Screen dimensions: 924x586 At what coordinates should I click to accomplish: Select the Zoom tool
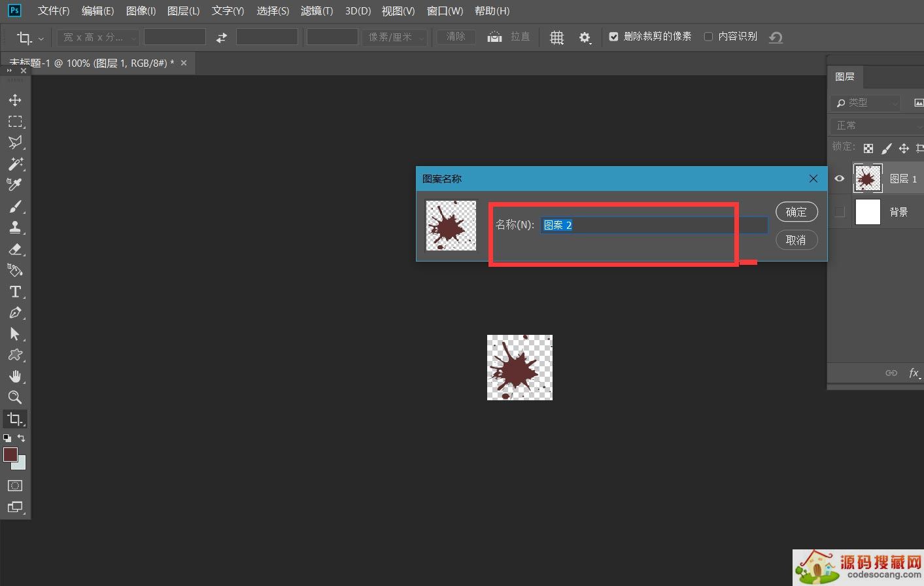[15, 397]
